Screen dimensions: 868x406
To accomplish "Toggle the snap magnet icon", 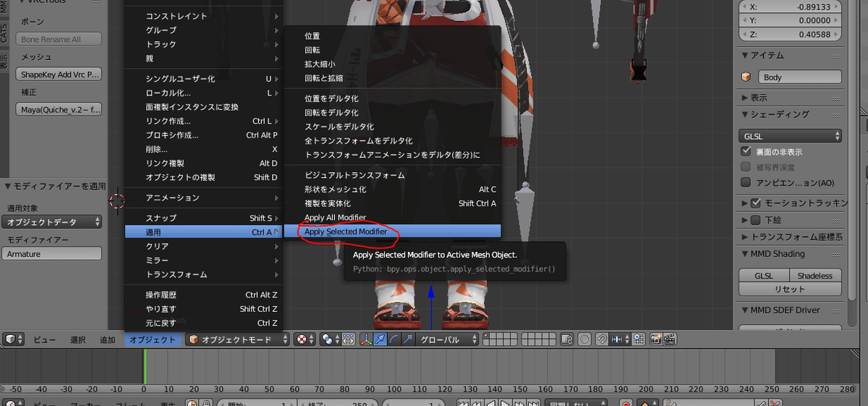I will pos(603,339).
